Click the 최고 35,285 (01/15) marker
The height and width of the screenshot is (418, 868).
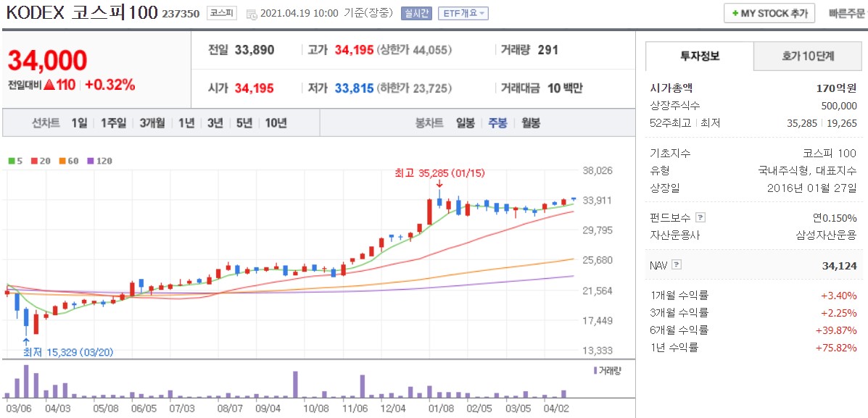coord(439,173)
